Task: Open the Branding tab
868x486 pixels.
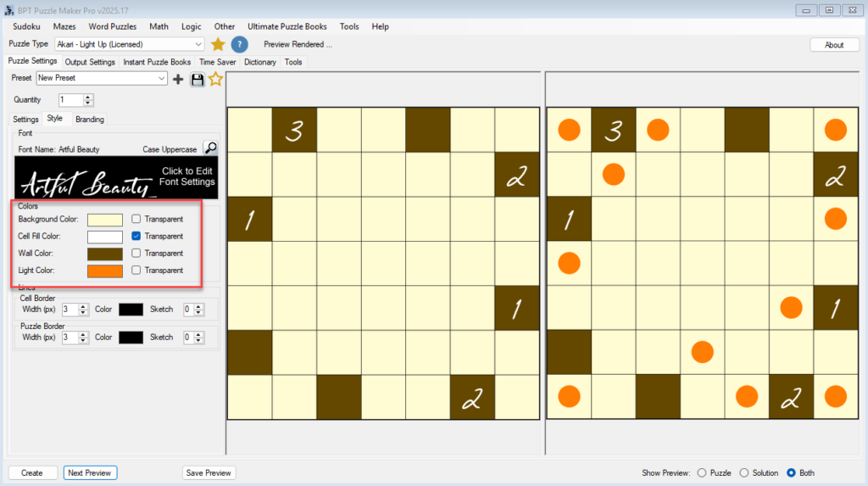Action: (x=90, y=120)
